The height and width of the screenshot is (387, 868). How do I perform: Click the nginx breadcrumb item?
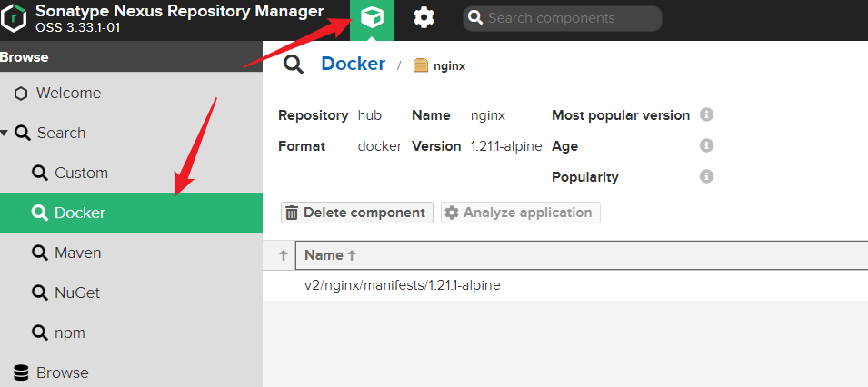pos(449,66)
